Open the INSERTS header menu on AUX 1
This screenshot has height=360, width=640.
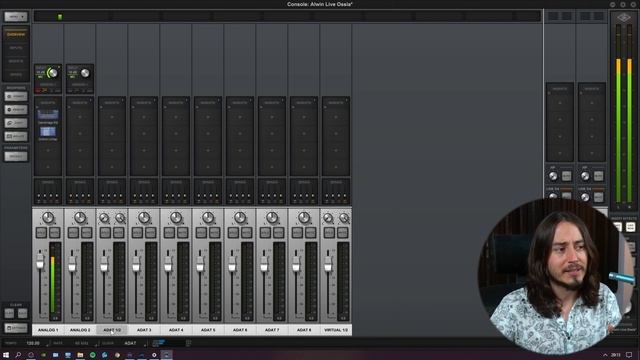coord(560,89)
